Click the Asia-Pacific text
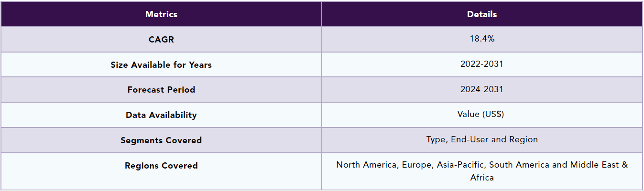This screenshot has width=644, height=191. click(x=459, y=165)
